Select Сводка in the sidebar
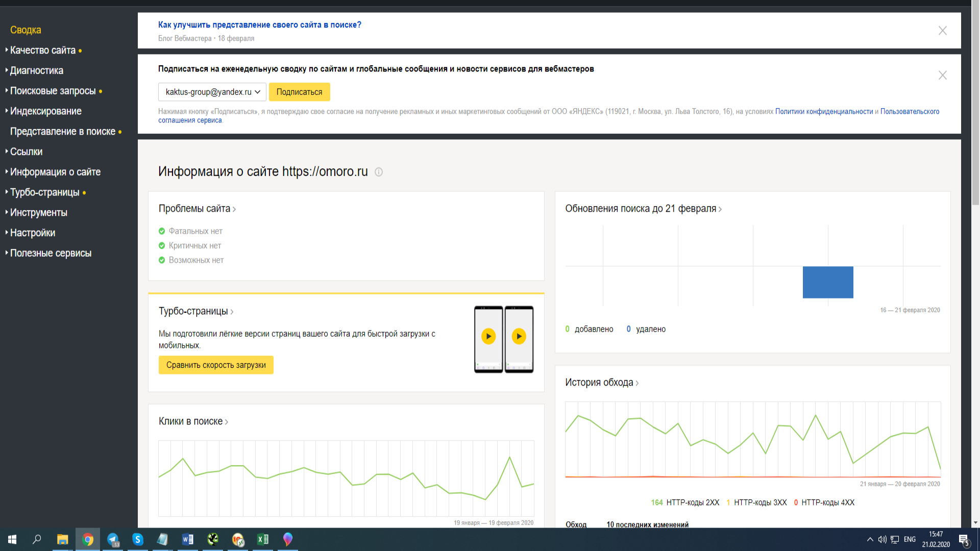The width and height of the screenshot is (980, 551). coord(26,30)
